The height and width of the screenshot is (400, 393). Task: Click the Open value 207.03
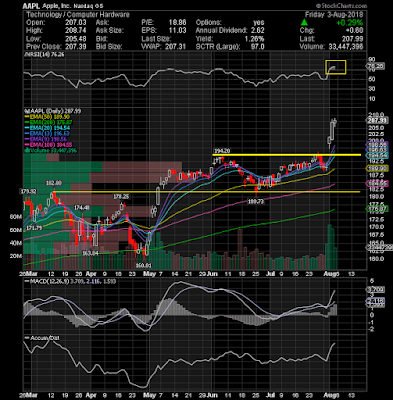(77, 23)
